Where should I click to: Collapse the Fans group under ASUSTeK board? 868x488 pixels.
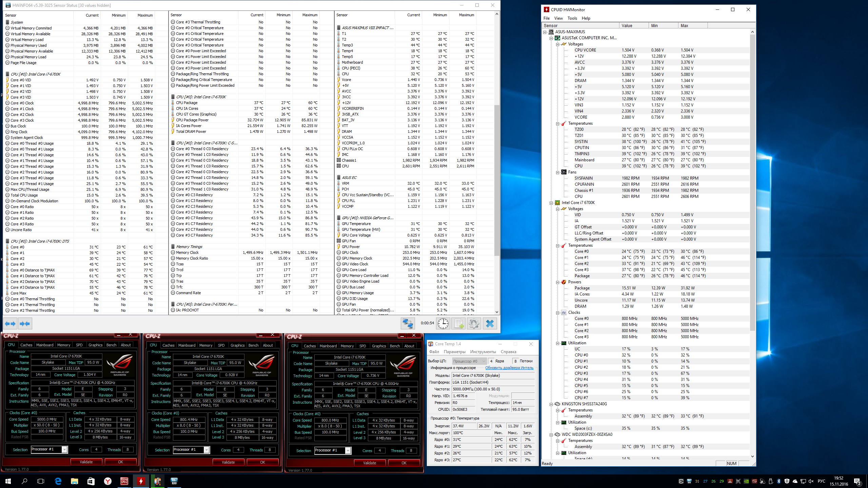[x=557, y=172]
